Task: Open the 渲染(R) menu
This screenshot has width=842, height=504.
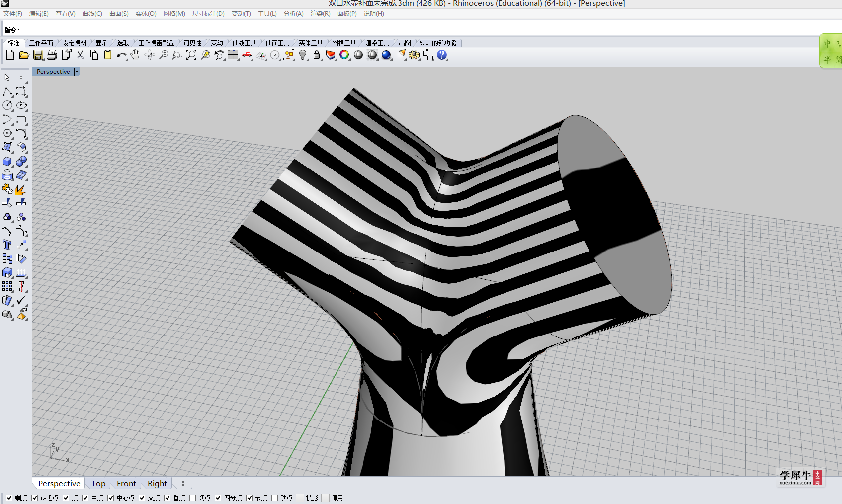Action: 321,14
